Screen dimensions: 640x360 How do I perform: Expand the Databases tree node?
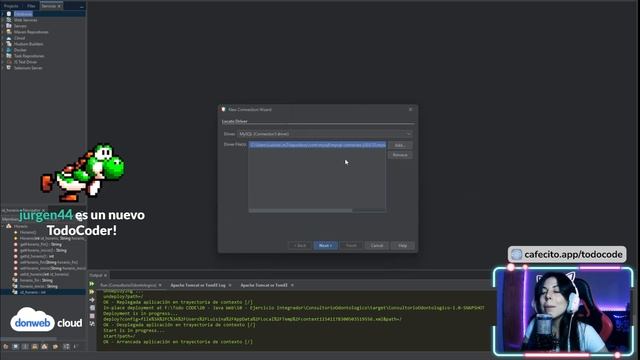(3, 14)
